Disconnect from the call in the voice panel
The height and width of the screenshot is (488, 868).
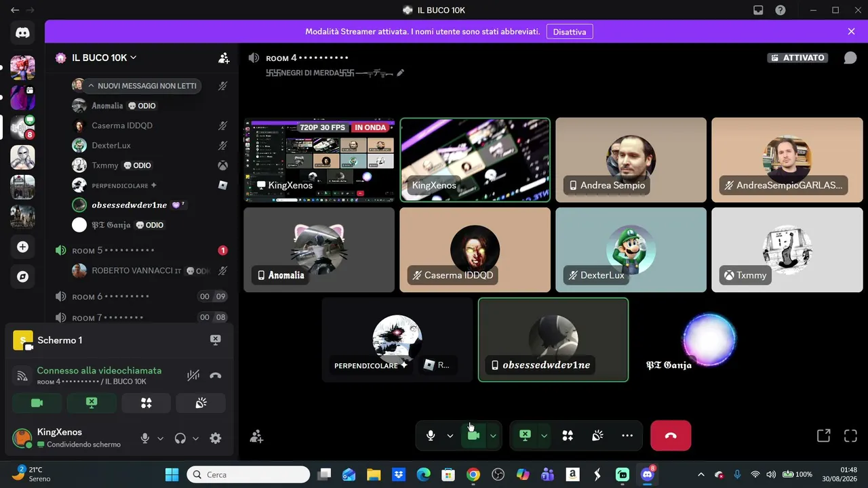(x=216, y=375)
